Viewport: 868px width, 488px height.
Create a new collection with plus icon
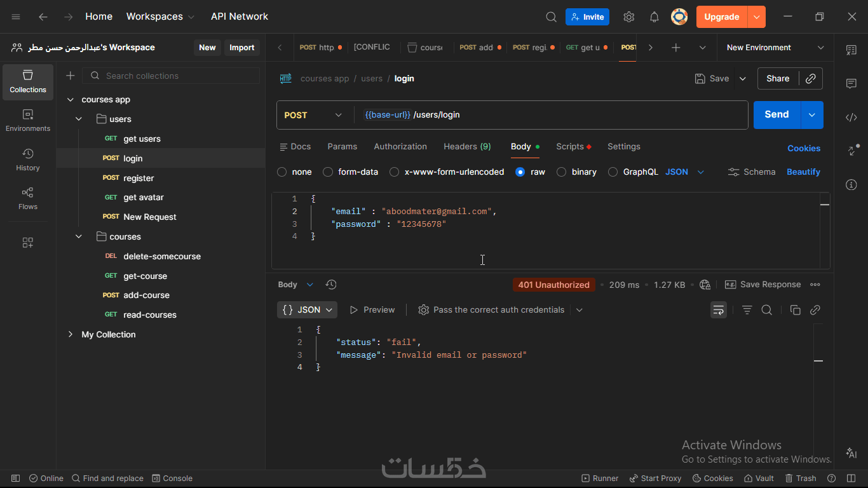pyautogui.click(x=71, y=76)
